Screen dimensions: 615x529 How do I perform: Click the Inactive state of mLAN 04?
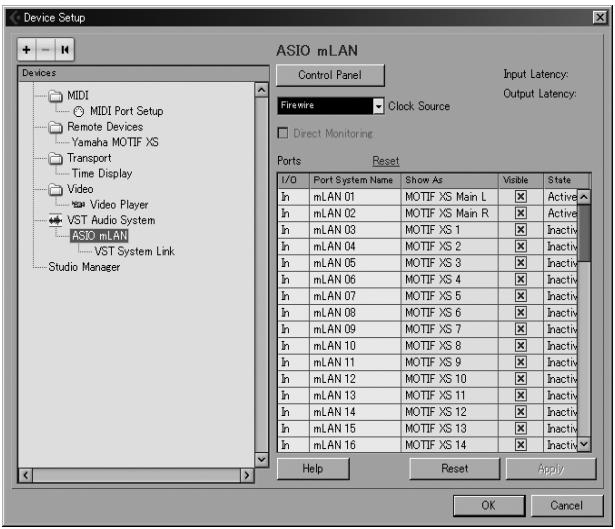562,247
